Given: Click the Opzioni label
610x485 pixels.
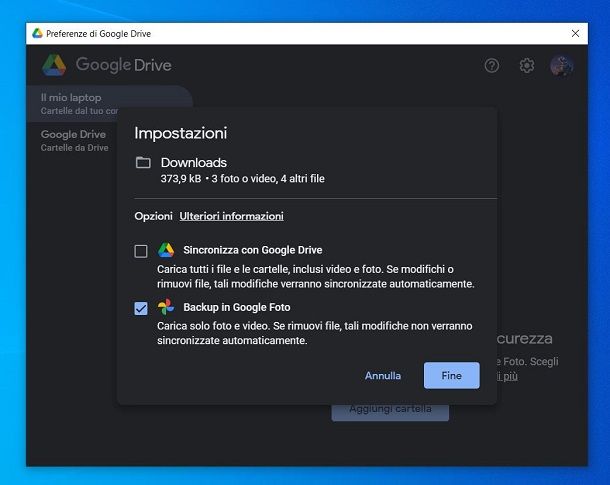Looking at the screenshot, I should click(153, 216).
